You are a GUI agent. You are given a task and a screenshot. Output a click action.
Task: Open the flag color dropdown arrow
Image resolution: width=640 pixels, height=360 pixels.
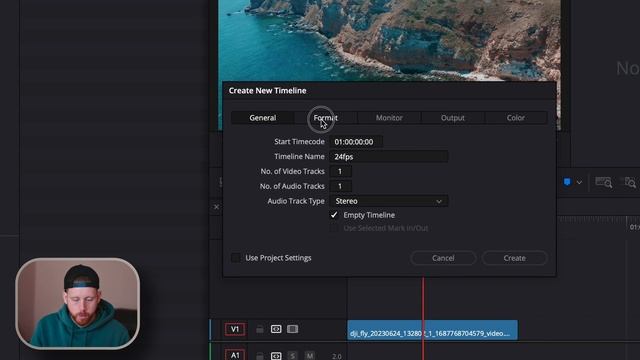pos(579,182)
